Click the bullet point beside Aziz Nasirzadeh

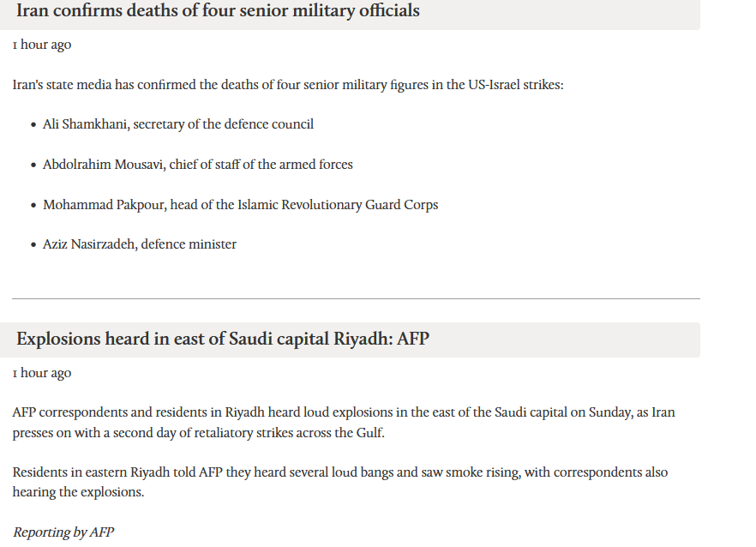(x=33, y=245)
